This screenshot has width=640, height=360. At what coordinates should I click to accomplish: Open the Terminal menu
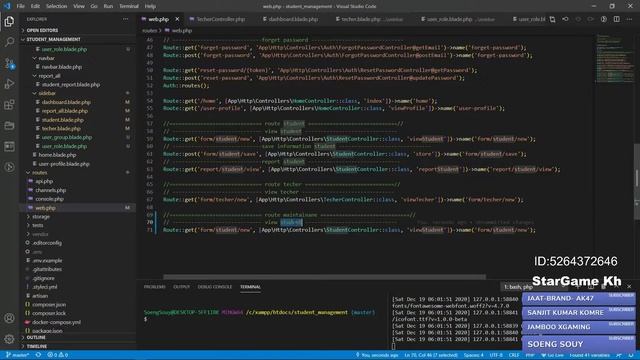[x=129, y=6]
